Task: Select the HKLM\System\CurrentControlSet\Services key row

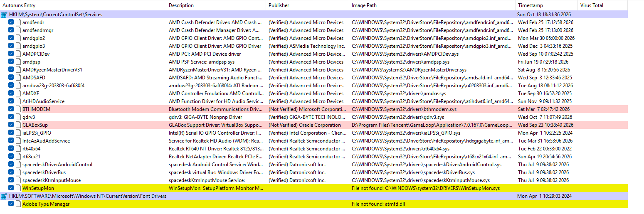Action: [x=314, y=15]
